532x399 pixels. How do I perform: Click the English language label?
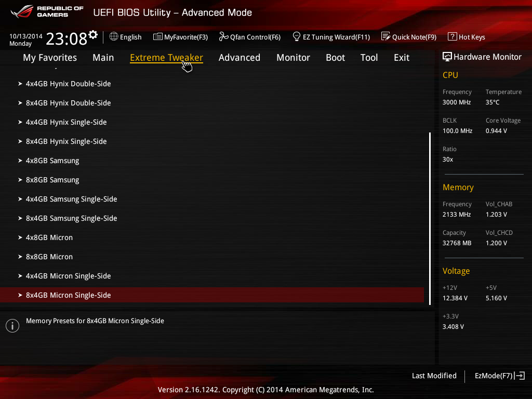point(130,37)
